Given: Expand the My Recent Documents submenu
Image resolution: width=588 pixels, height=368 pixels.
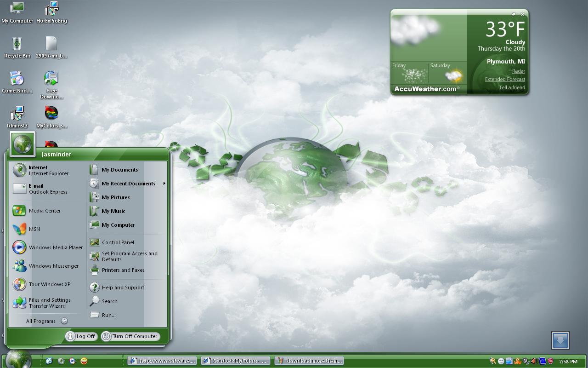Looking at the screenshot, I should (x=127, y=184).
